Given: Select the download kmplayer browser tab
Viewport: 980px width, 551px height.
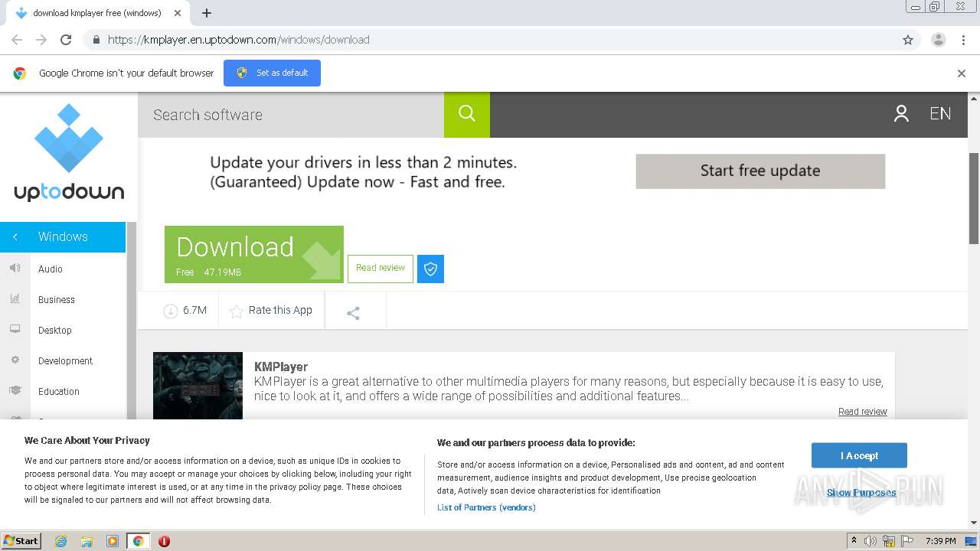Looking at the screenshot, I should click(x=98, y=13).
